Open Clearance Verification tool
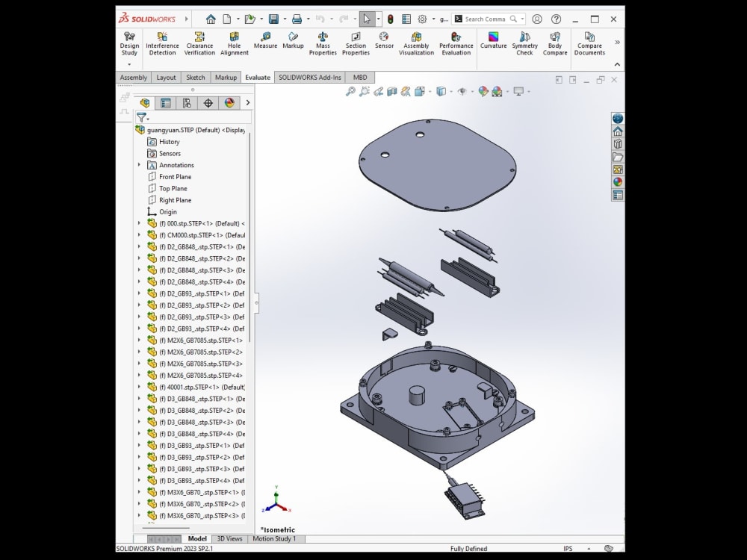 pos(199,44)
